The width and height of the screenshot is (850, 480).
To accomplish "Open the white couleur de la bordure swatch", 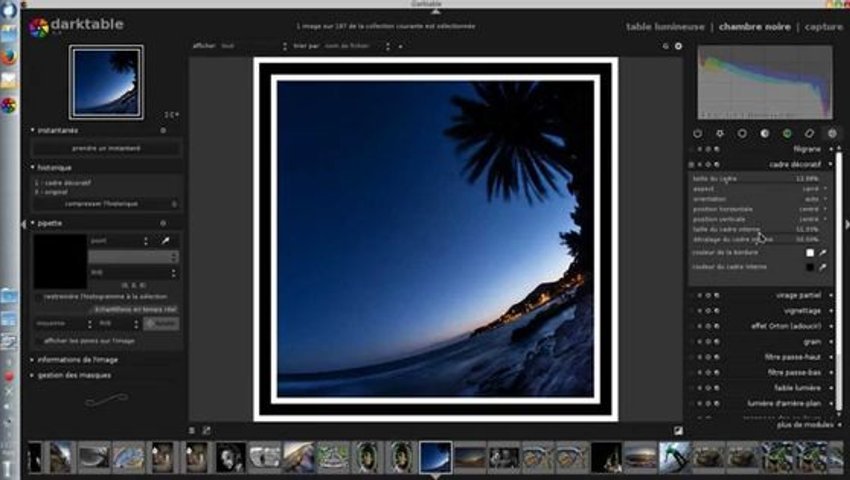I will (x=810, y=253).
